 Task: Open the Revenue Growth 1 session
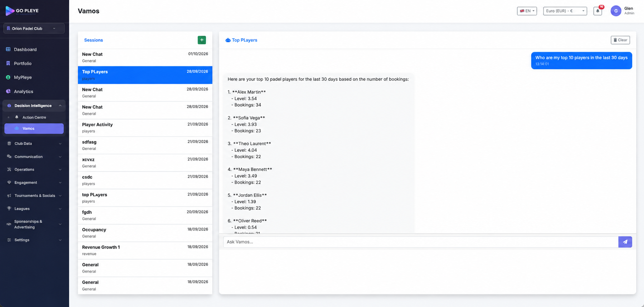click(145, 250)
